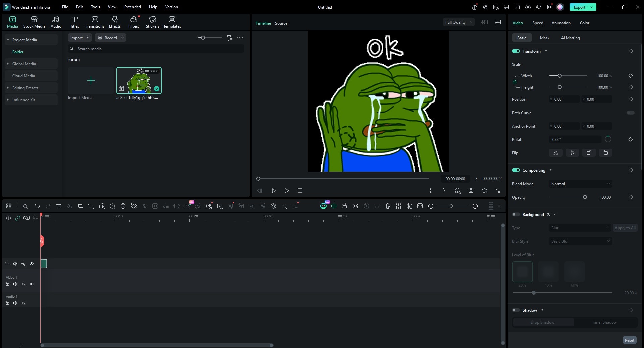644x348 pixels.
Task: Split the clip with the scissors tool
Action: (69, 206)
